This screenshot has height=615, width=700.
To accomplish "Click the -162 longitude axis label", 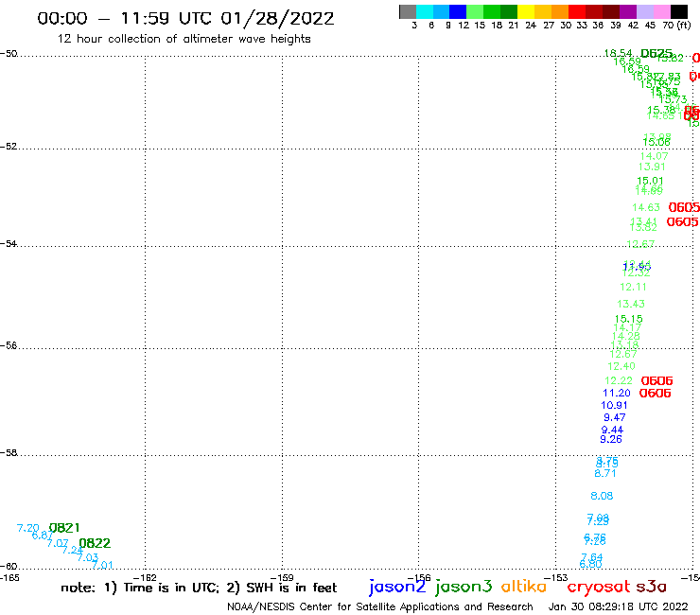I will [145, 577].
